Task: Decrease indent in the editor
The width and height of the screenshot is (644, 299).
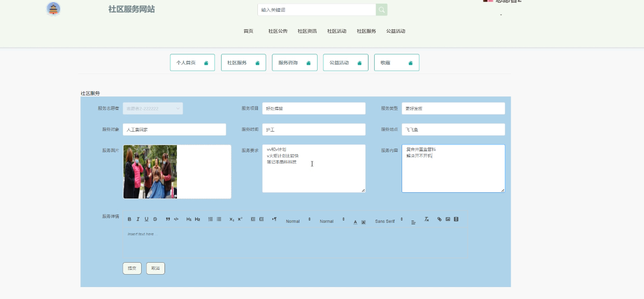Action: 253,219
